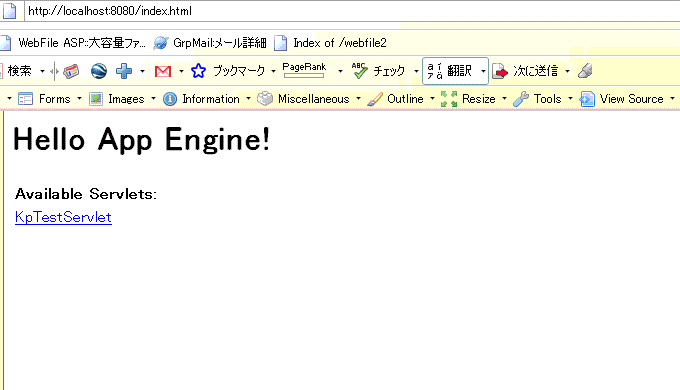
Task: Open the GrpMail bookmark
Action: [219, 43]
